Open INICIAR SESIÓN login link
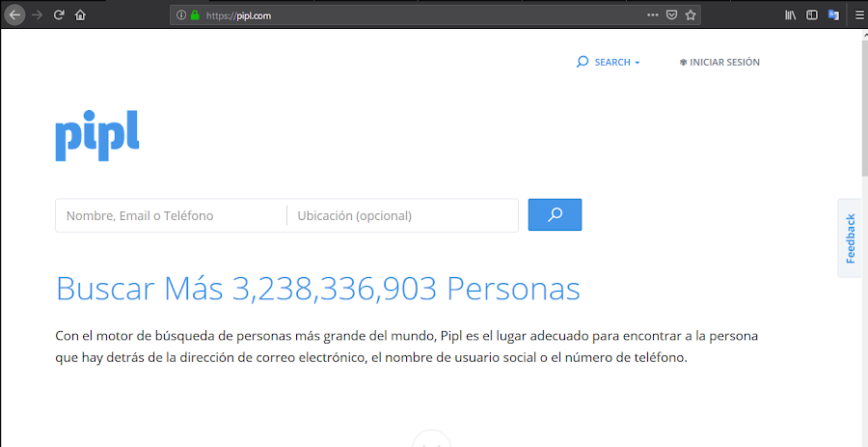868x447 pixels. click(719, 63)
